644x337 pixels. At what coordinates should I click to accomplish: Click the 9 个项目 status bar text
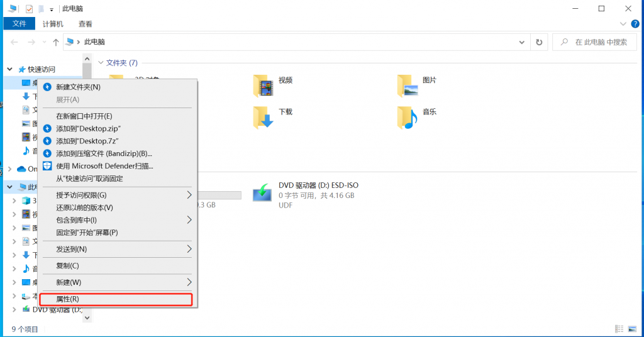point(25,329)
